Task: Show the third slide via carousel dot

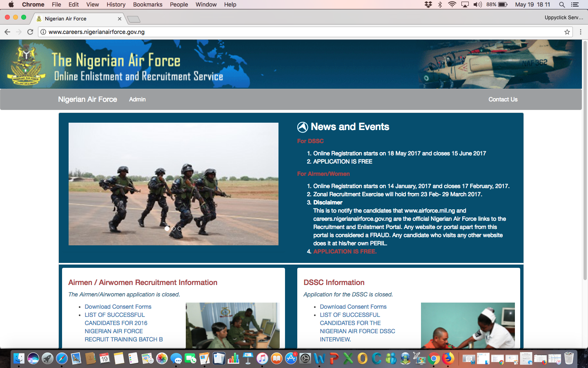Action: (180, 229)
